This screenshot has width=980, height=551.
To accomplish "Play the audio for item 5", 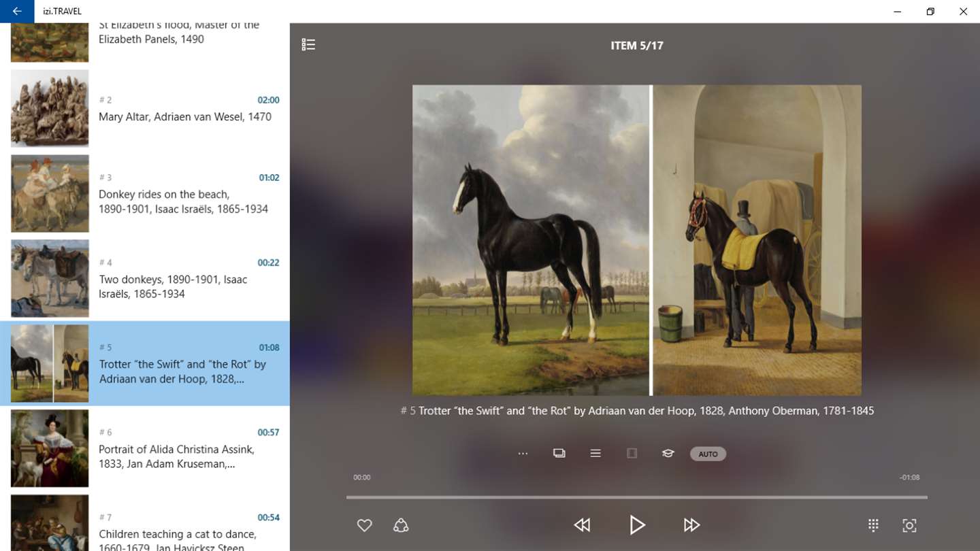I will tap(637, 524).
